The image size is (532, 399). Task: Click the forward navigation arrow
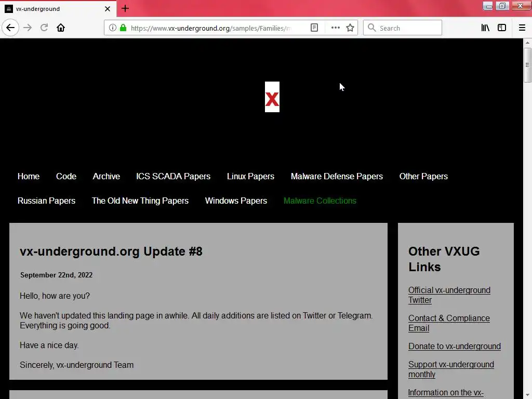28,28
